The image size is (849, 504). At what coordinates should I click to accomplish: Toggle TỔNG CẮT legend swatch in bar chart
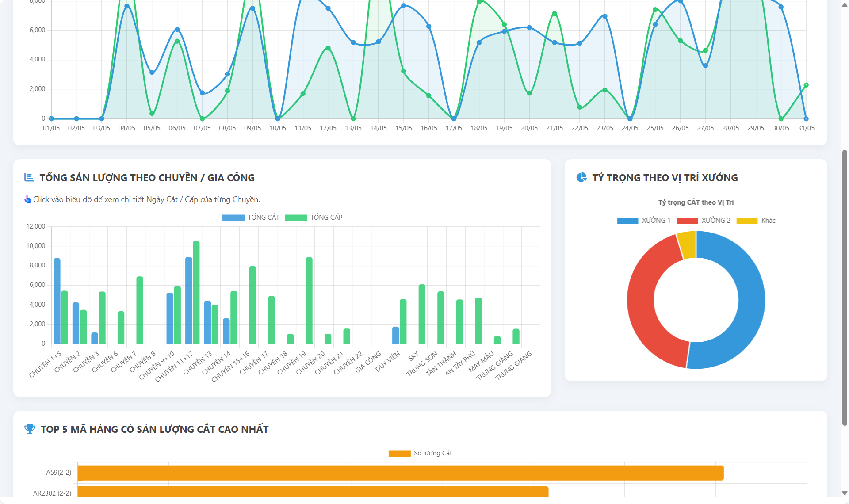(233, 218)
